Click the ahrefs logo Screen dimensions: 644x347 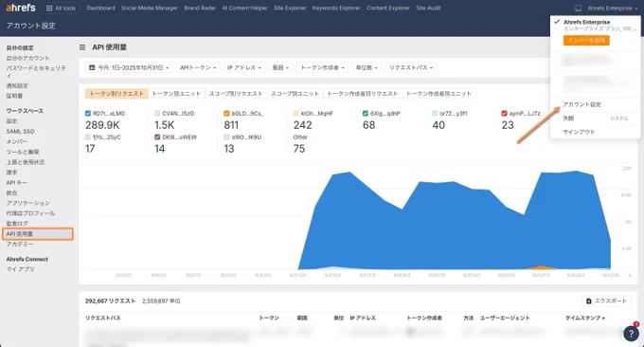pyautogui.click(x=21, y=8)
